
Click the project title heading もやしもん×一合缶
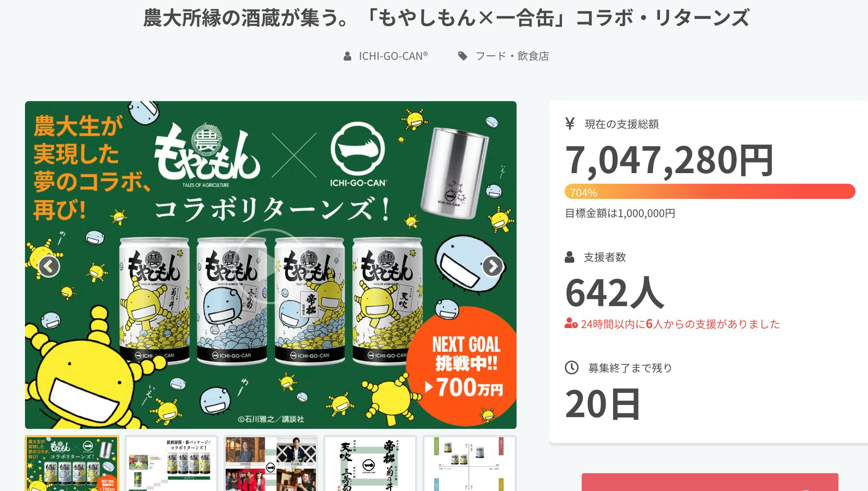tap(446, 18)
